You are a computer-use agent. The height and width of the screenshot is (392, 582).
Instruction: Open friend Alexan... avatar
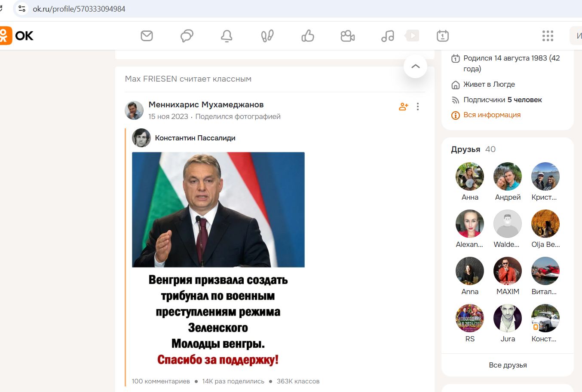coord(470,224)
